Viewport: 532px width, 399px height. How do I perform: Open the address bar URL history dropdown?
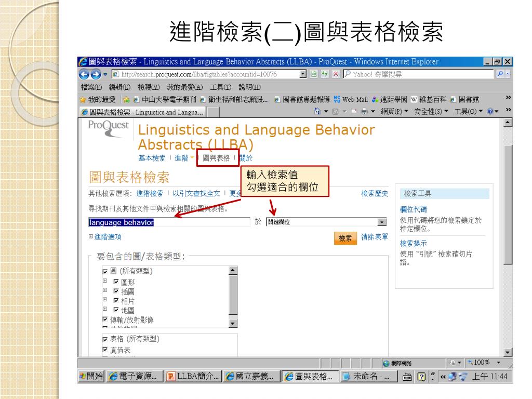pos(303,74)
